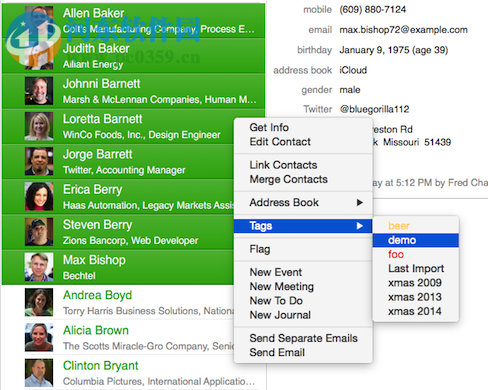Click New Journal menu item
The image size is (488, 390).
pyautogui.click(x=280, y=315)
